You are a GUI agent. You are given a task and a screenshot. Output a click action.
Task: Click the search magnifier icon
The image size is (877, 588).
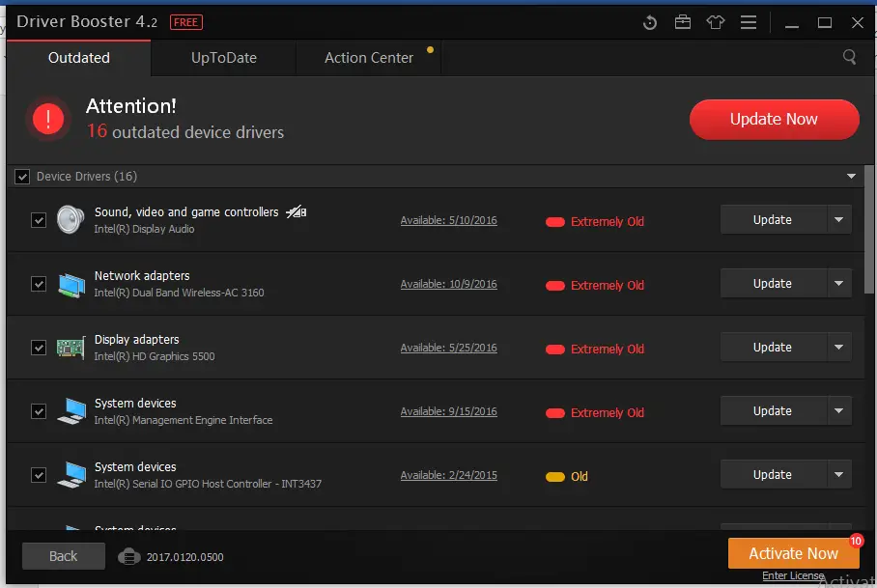849,57
